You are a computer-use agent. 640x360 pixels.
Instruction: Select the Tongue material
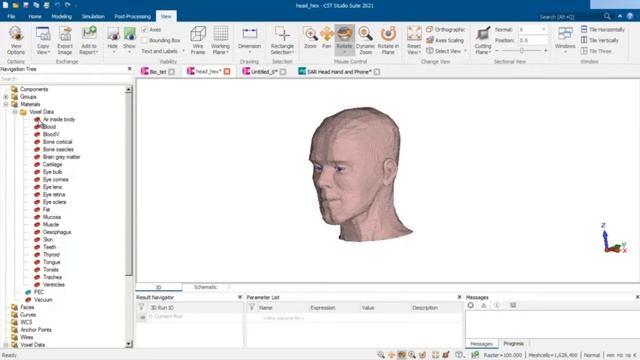[x=51, y=262]
